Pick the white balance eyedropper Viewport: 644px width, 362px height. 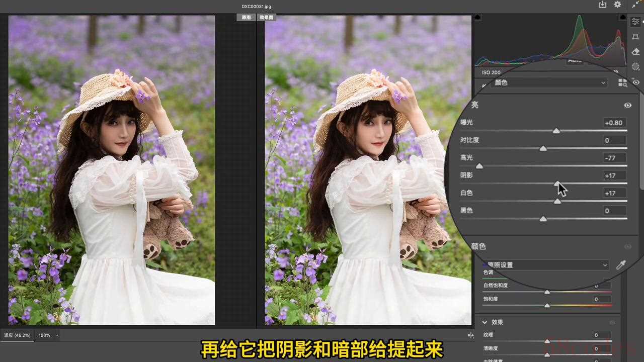click(x=621, y=265)
